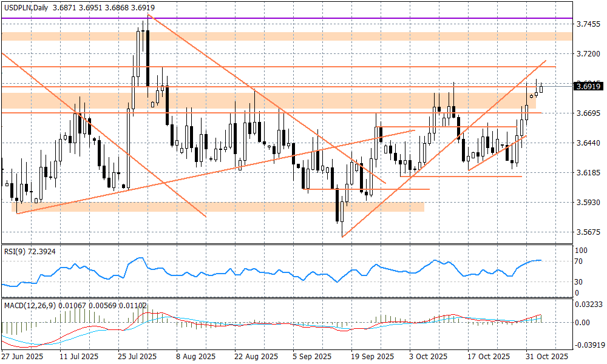Image resolution: width=607 pixels, height=364 pixels.
Task: Click the 5 Sep 2025 date label
Action: click(311, 356)
